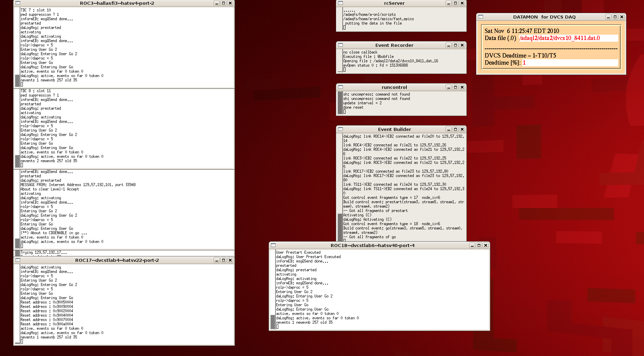Click the Data file path field in DATAMON
This screenshot has width=644, height=356.
click(x=568, y=38)
